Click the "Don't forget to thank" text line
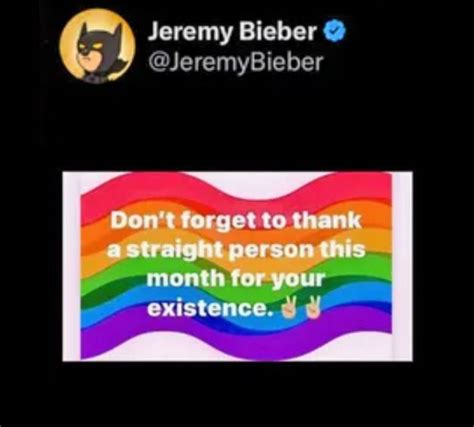 click(236, 220)
